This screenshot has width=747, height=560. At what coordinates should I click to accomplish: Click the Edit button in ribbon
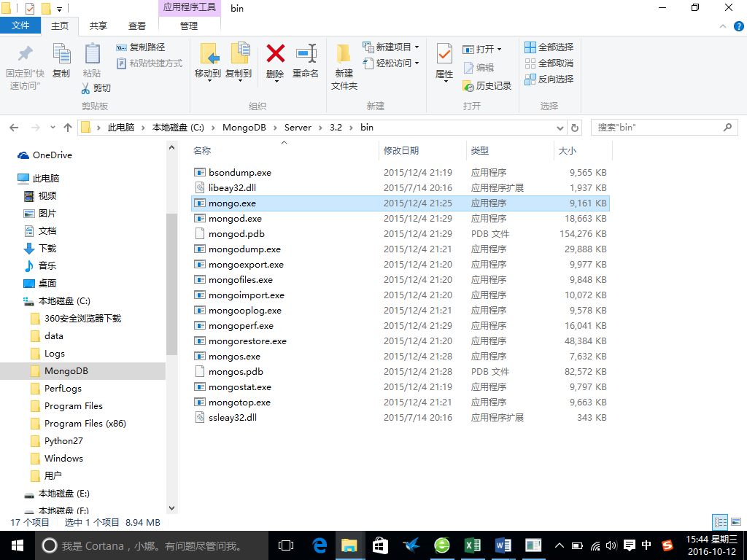pos(479,68)
